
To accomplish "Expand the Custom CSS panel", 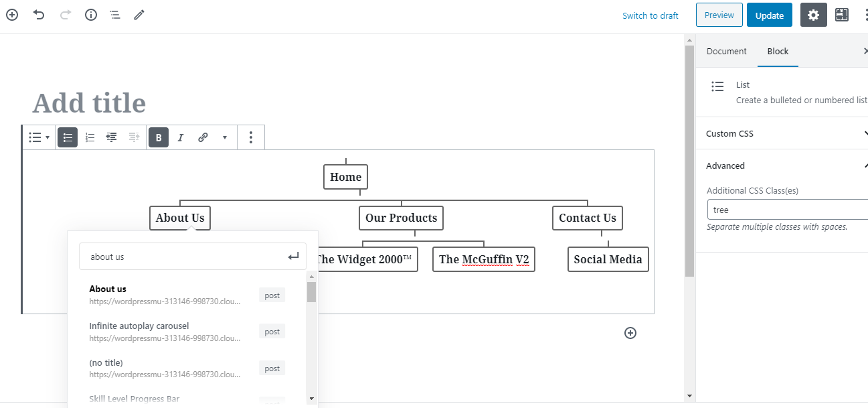I will coord(783,133).
